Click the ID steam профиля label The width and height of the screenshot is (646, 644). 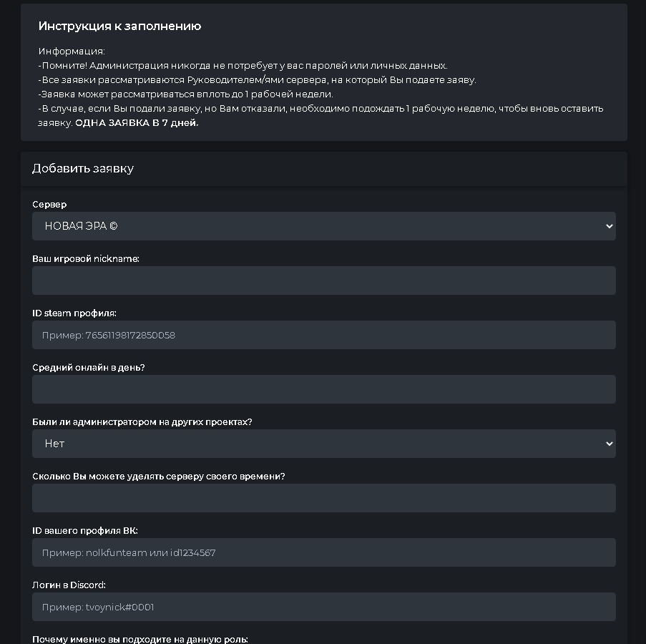click(x=74, y=313)
